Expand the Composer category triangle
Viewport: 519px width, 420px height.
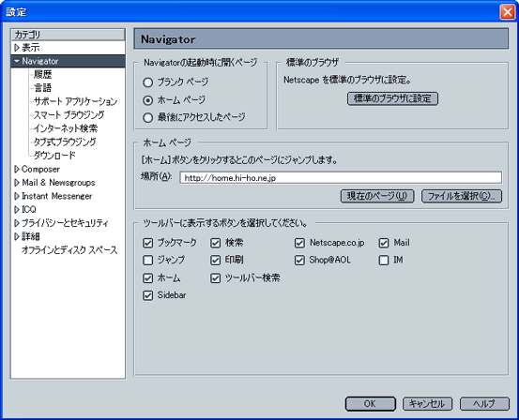click(17, 169)
